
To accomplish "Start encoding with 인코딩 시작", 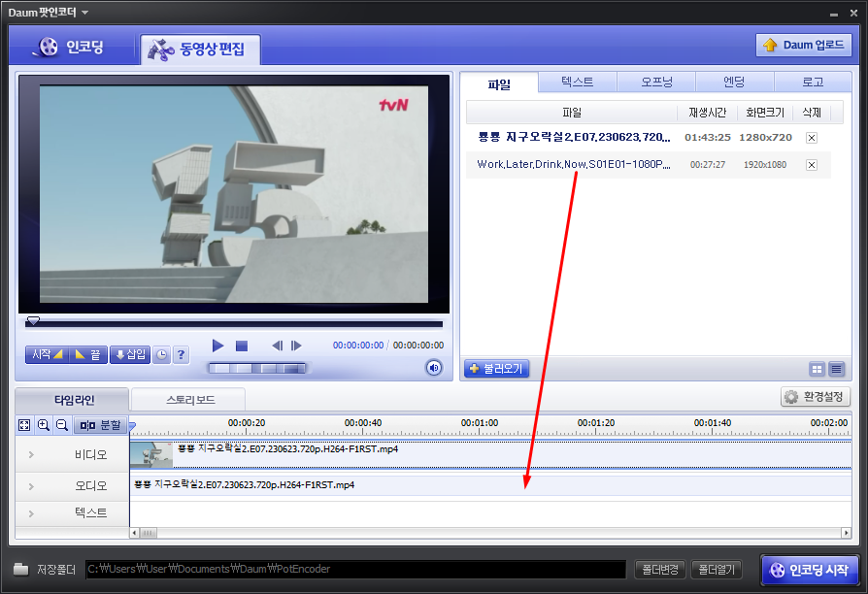I will [x=810, y=570].
